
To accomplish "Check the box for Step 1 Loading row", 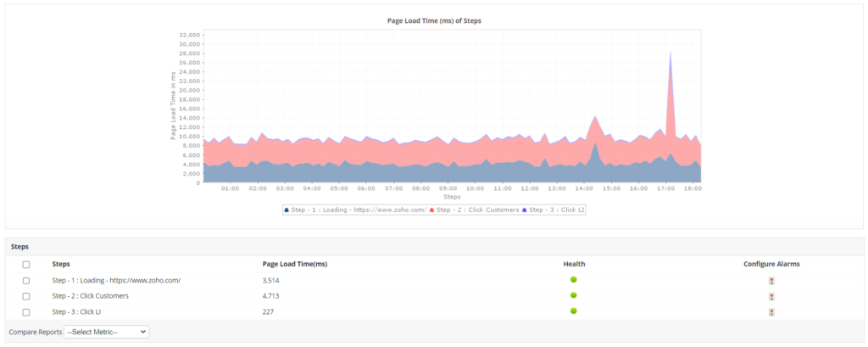I will coord(26,281).
